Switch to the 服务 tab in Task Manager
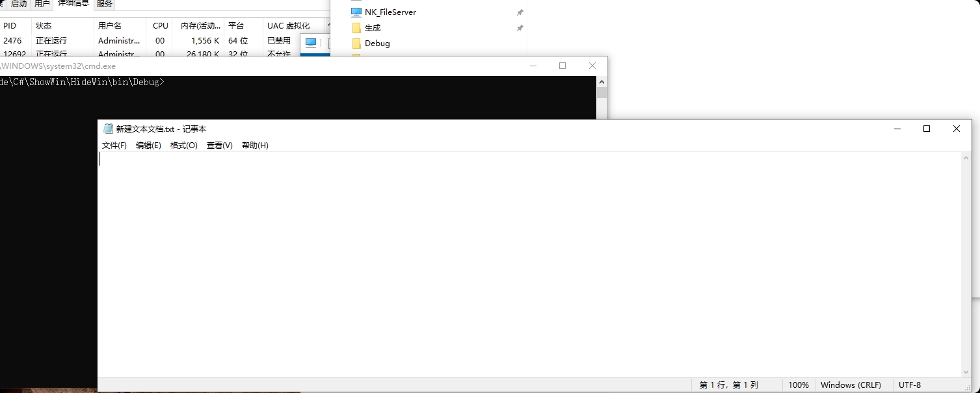This screenshot has width=980, height=393. pos(104,3)
